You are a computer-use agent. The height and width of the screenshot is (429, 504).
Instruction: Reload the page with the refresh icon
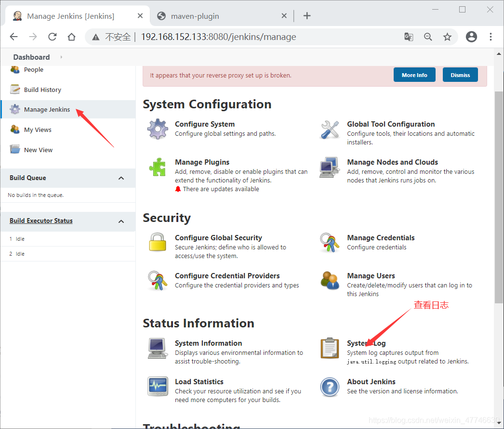53,37
